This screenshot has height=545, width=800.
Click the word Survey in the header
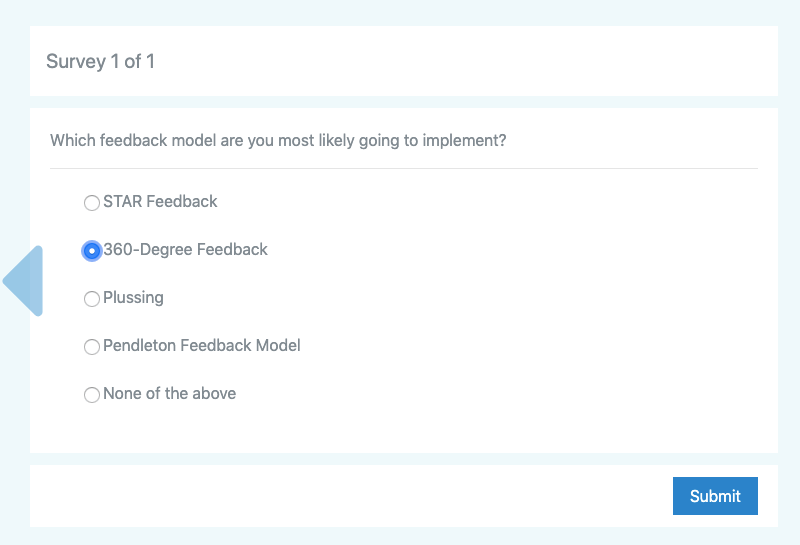(76, 62)
